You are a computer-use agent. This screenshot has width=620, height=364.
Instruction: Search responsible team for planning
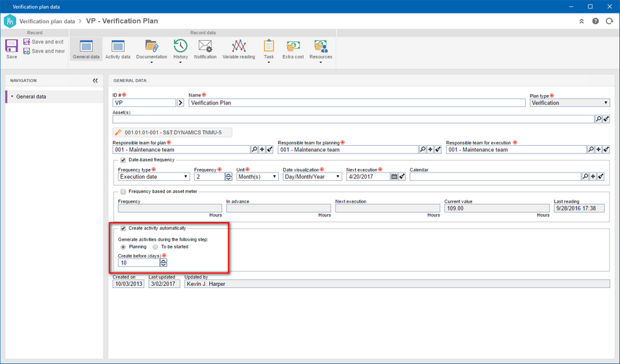423,150
